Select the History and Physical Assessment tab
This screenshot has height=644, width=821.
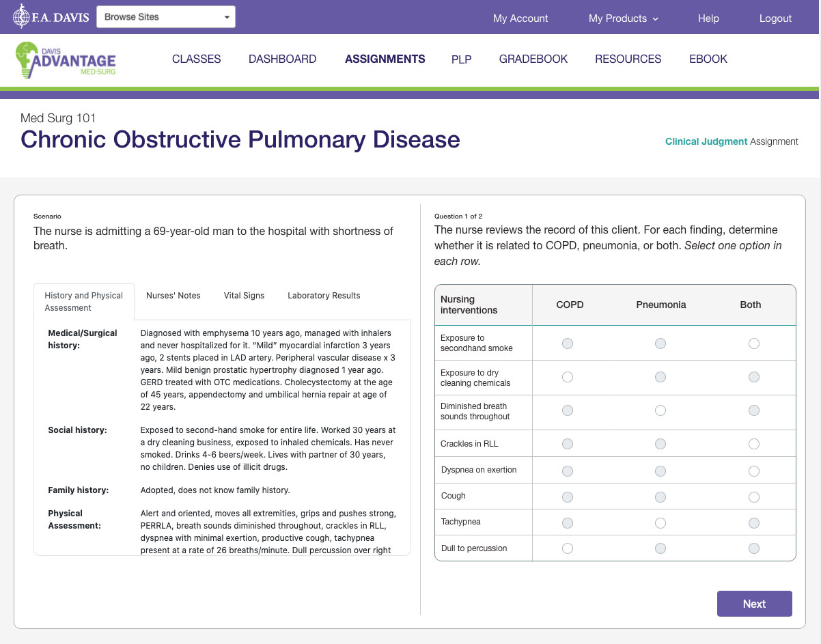point(84,302)
